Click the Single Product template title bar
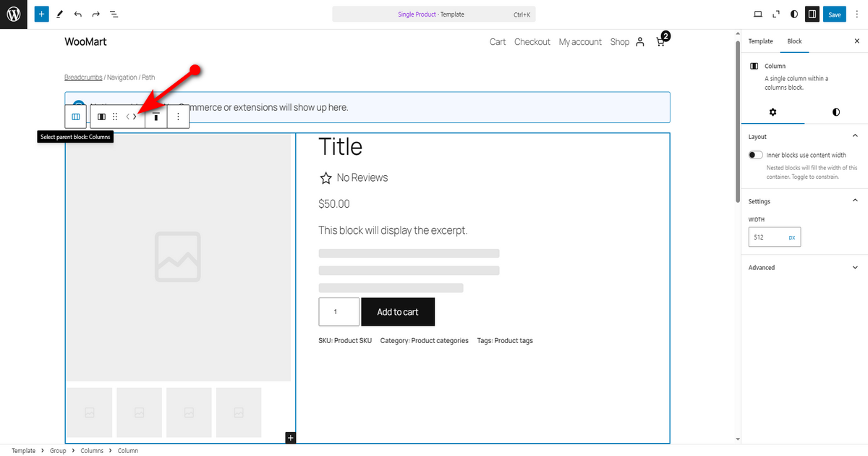868x456 pixels. 434,14
